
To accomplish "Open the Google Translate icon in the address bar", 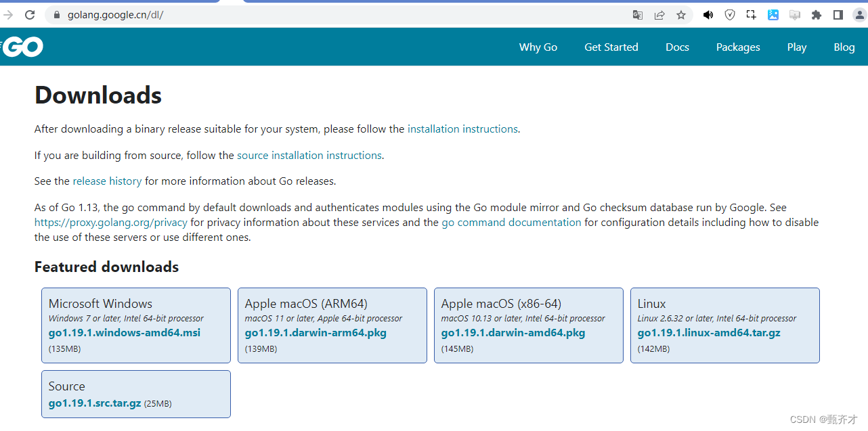I will [x=638, y=15].
